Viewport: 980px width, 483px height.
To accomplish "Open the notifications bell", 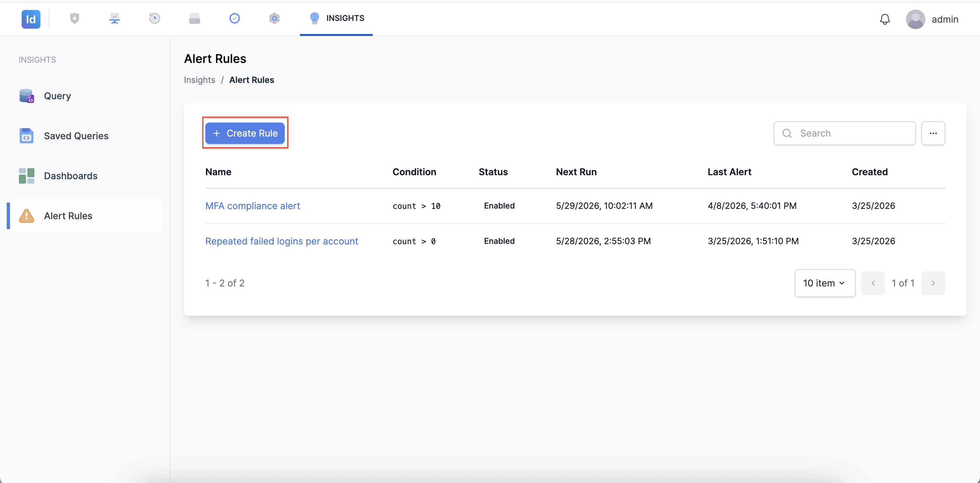I will tap(885, 19).
